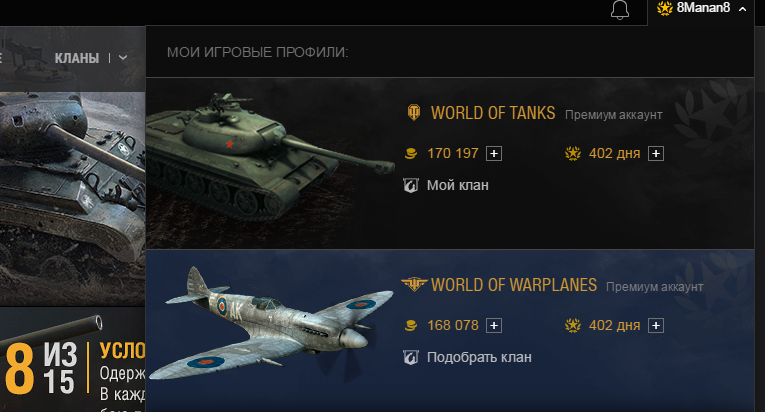The height and width of the screenshot is (412, 765).
Task: Add gold to the World of Tanks balance
Action: coord(494,154)
